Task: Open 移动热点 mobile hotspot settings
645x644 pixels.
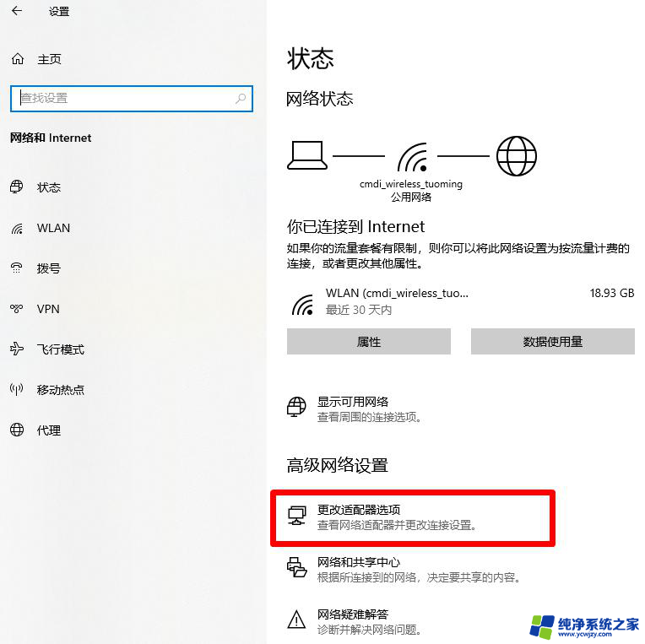Action: click(x=60, y=390)
